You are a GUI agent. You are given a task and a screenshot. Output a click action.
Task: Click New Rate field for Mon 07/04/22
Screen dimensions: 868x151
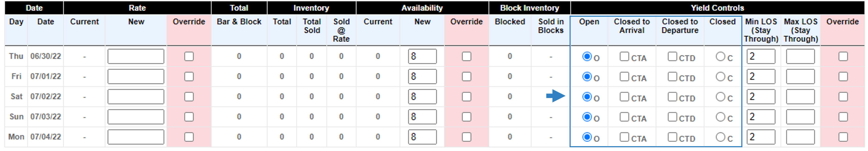click(x=136, y=137)
